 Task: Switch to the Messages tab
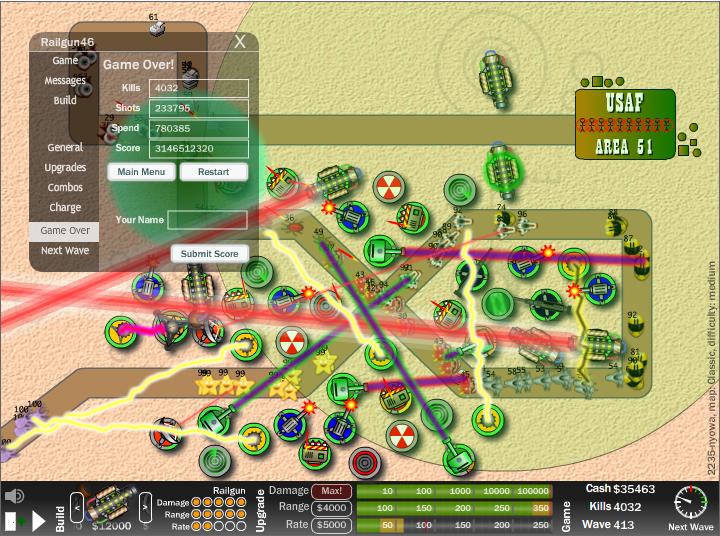click(65, 81)
